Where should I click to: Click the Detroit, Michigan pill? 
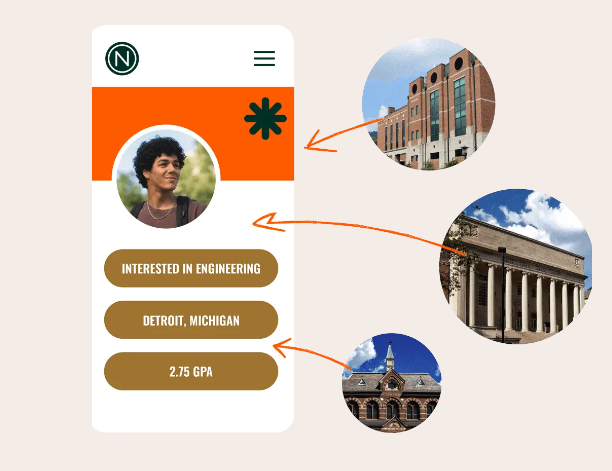(x=191, y=320)
